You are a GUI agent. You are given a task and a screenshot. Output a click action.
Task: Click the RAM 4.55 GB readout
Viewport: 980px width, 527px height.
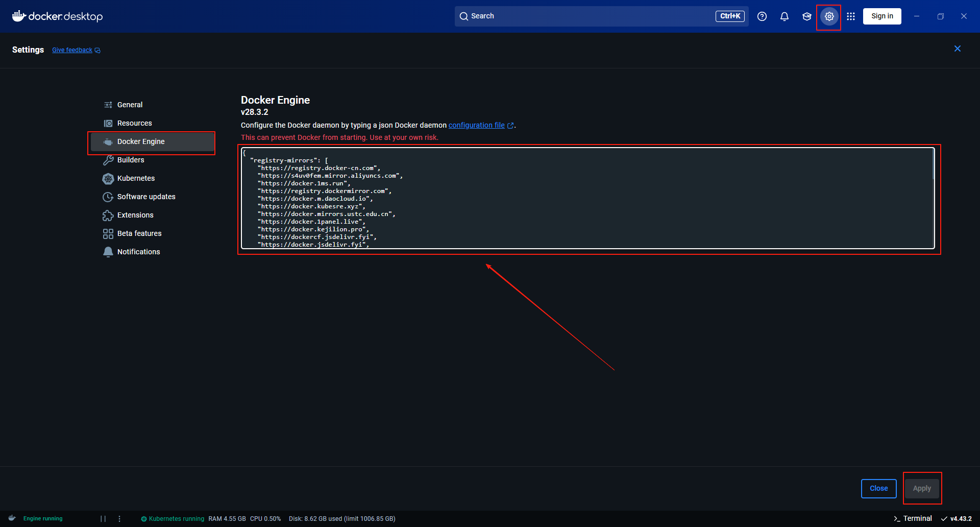pos(227,519)
